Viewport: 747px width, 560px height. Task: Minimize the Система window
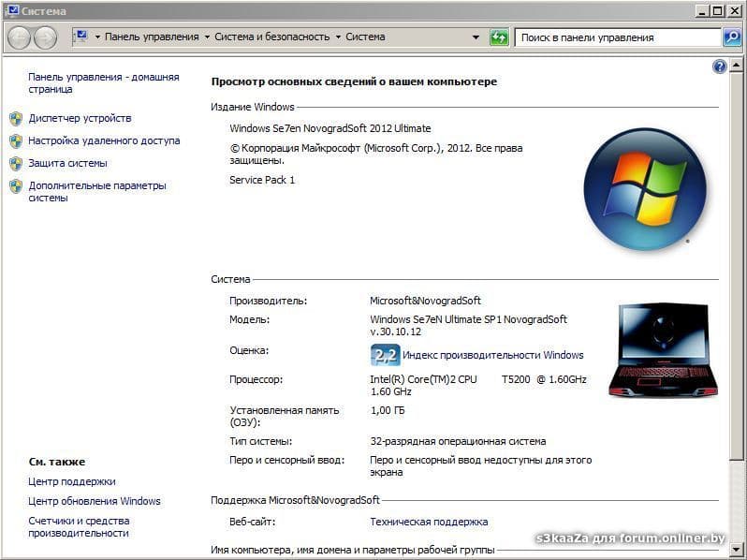(x=701, y=10)
